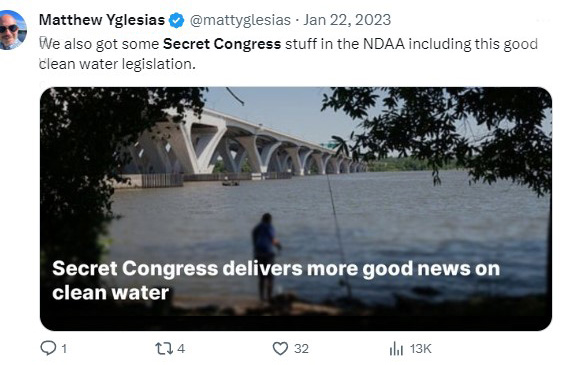Click the blue verified checkmark badge
The image size is (564, 365).
tap(177, 20)
